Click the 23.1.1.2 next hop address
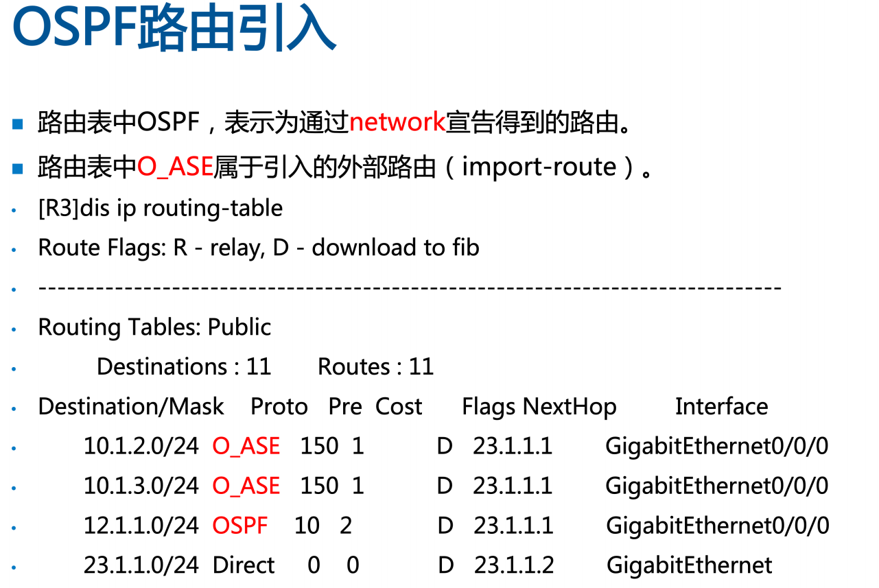Viewport: 879px width, 588px height. [513, 566]
